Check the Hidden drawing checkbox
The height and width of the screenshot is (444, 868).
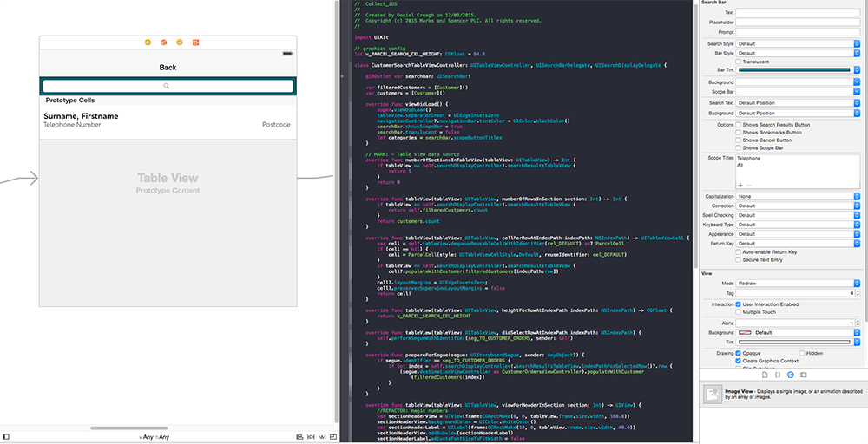(802, 353)
